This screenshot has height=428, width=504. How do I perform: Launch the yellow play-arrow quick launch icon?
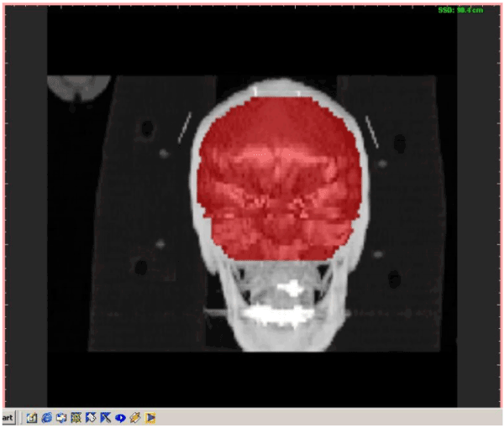pyautogui.click(x=150, y=417)
